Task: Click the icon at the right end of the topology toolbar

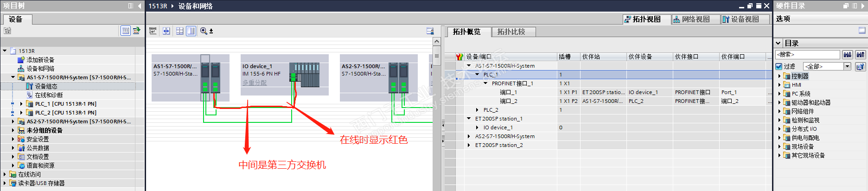Action: 430,31
